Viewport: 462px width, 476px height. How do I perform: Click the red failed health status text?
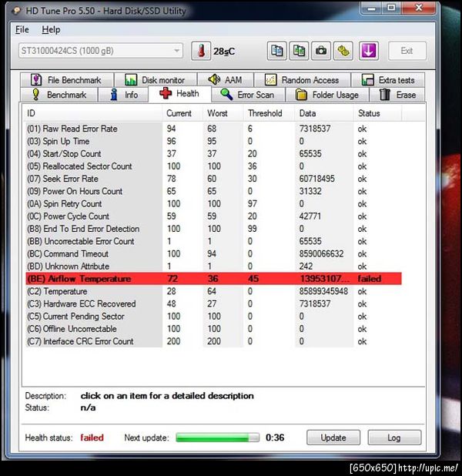tap(92, 437)
